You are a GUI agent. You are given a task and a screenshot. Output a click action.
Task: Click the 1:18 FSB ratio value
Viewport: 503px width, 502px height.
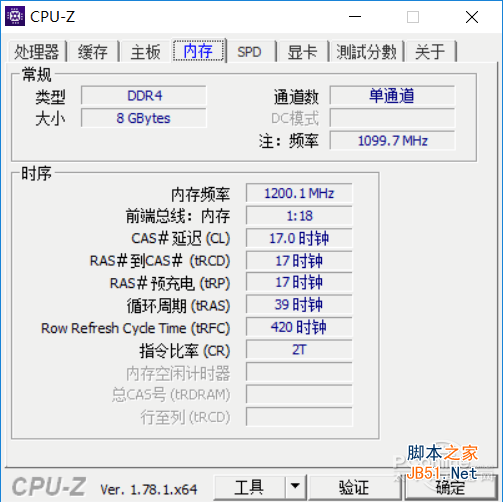[x=299, y=216]
